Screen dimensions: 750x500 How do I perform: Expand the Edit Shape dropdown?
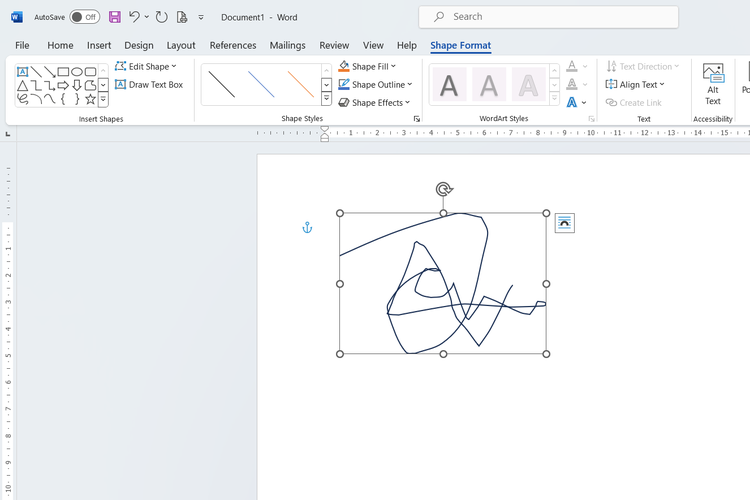(146, 67)
